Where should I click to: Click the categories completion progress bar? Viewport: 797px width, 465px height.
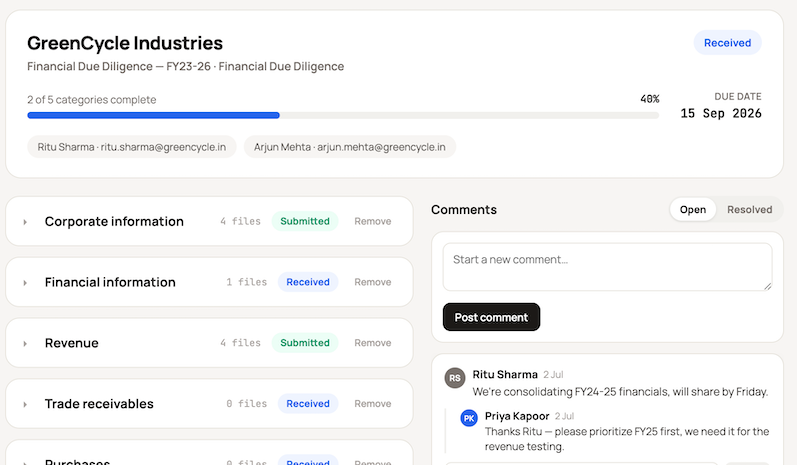pyautogui.click(x=343, y=115)
